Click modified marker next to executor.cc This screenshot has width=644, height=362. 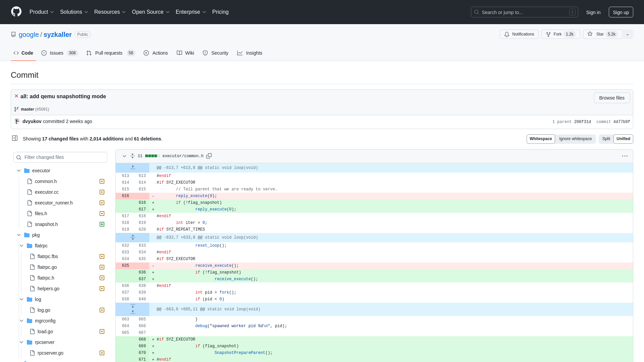point(102,192)
